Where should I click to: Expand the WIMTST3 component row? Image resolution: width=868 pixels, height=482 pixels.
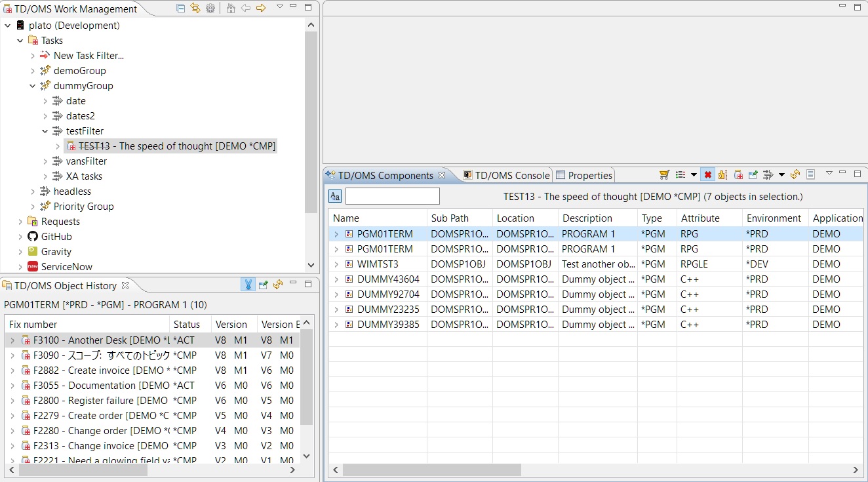tap(336, 264)
